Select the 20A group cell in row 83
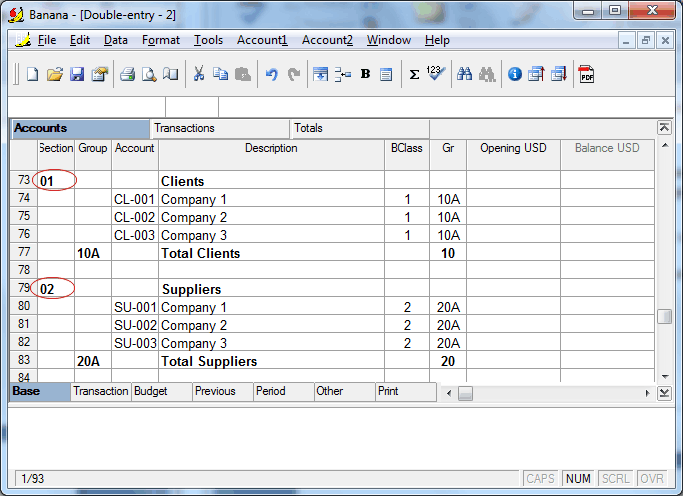The image size is (683, 496). click(x=93, y=361)
